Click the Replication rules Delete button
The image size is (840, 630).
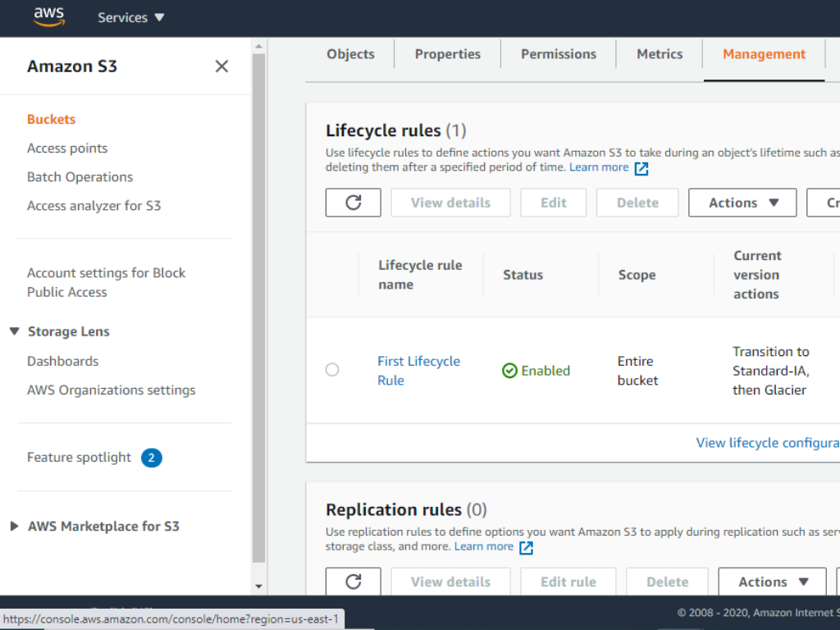(668, 582)
